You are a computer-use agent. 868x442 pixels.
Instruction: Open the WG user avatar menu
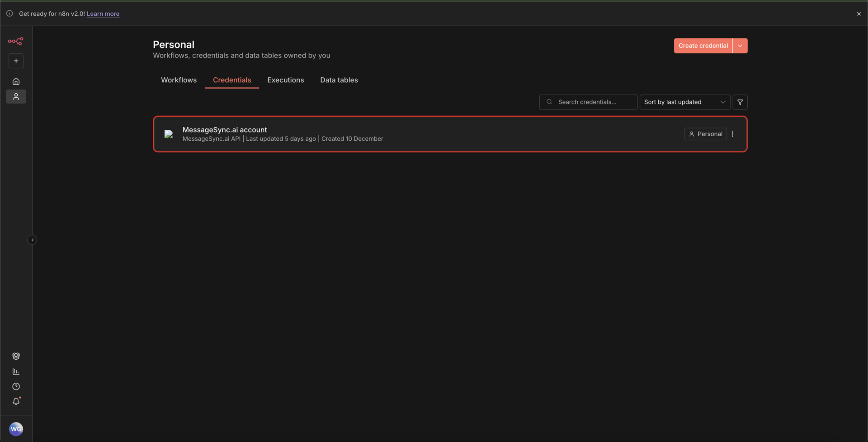pyautogui.click(x=16, y=429)
